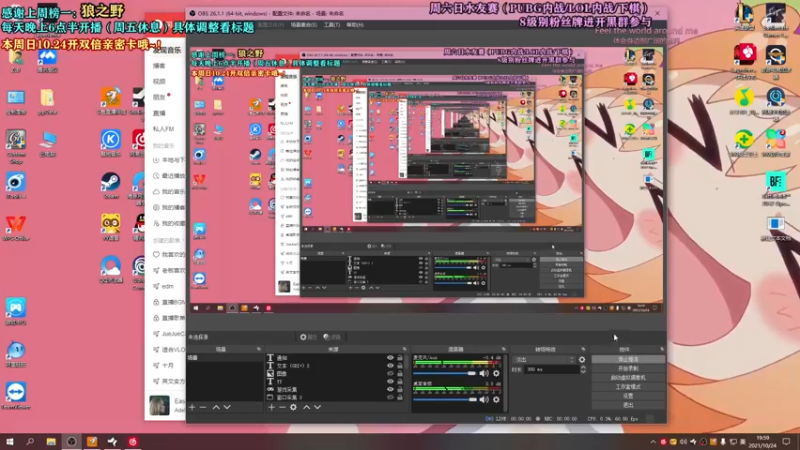This screenshot has width=800, height=450.
Task: Toggle visibility of the TT source
Action: (x=390, y=382)
